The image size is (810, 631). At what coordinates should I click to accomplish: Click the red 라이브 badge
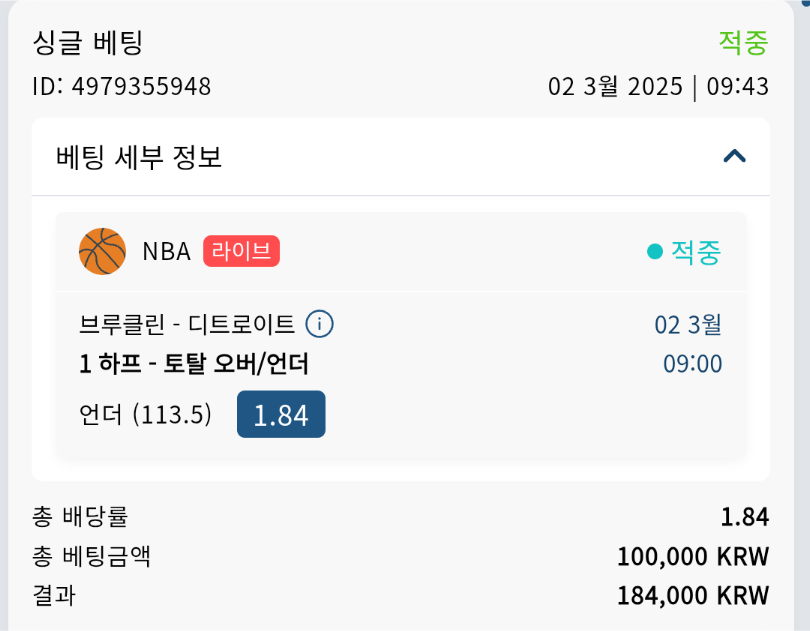[x=241, y=251]
